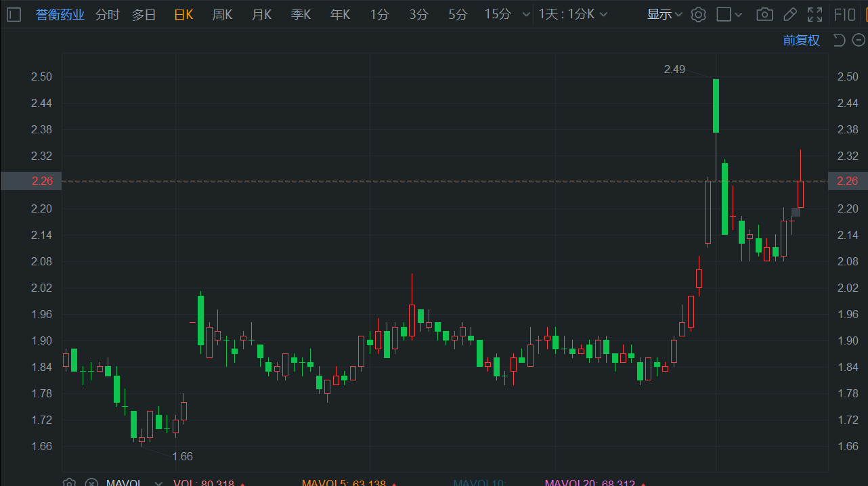Expand the layout options arrow
Image resolution: width=868 pixels, height=486 pixels.
(738, 14)
